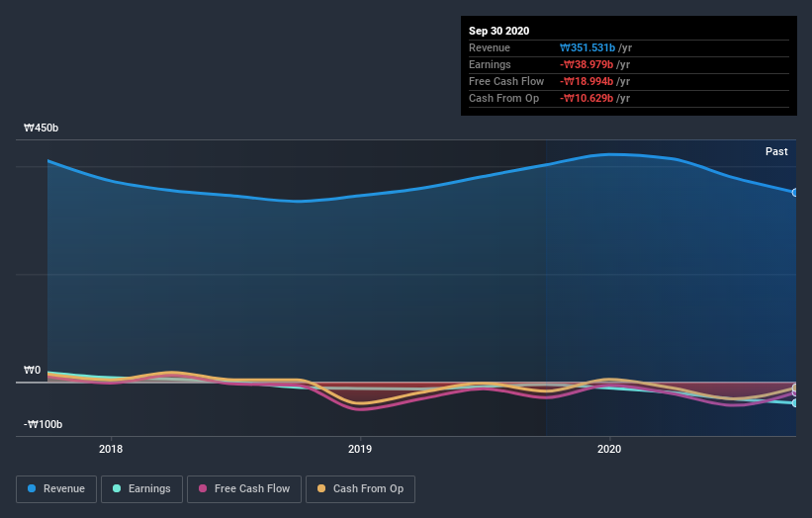Click the teal Earnings legend dot

(117, 488)
